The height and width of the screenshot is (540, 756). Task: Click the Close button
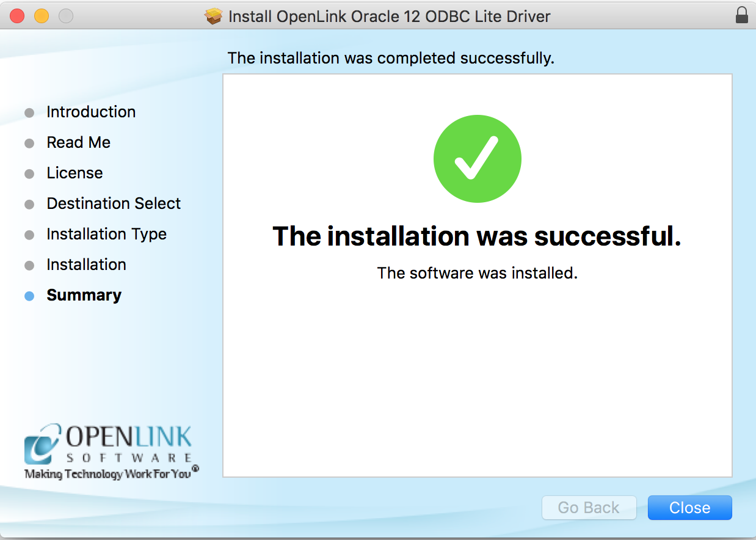point(689,508)
